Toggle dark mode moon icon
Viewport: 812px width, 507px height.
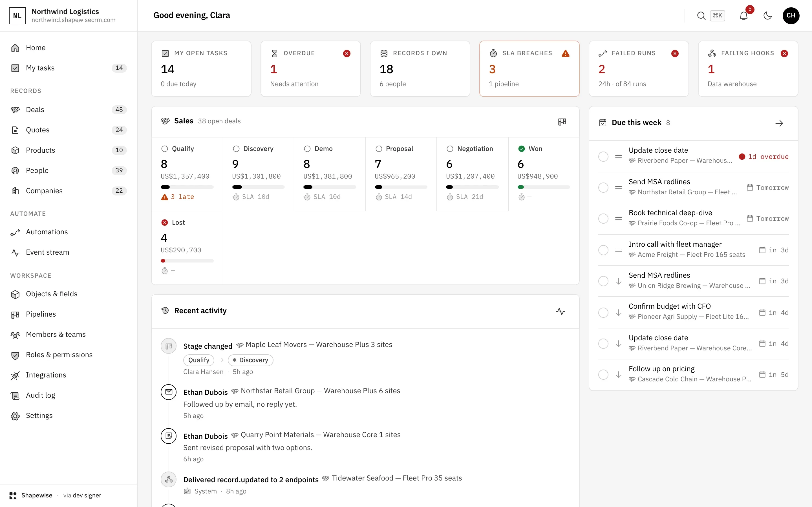click(x=767, y=15)
